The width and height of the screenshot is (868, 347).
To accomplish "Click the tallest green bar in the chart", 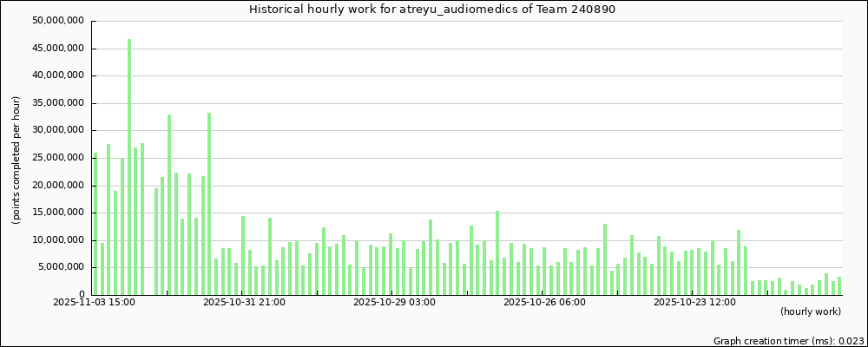I will pos(129,167).
